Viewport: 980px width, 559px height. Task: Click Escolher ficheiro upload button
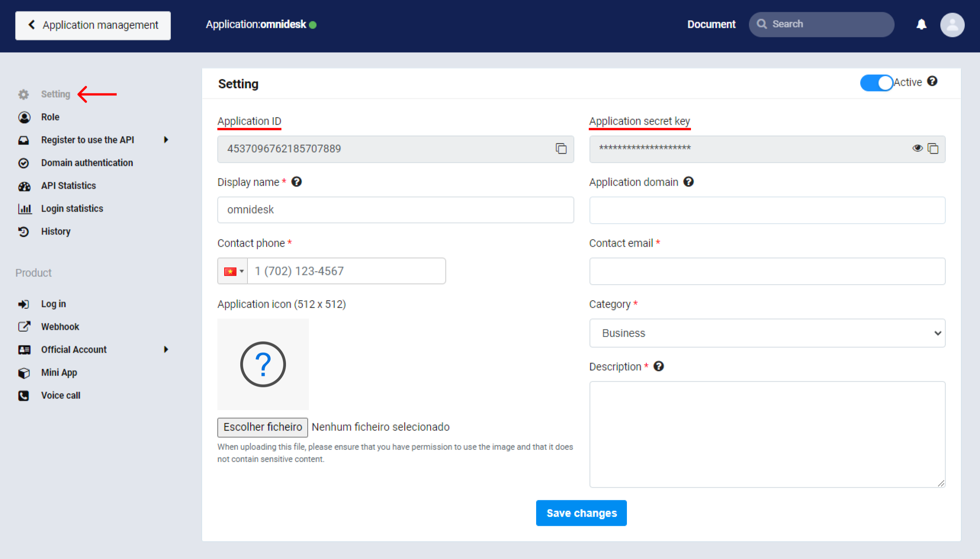click(263, 427)
